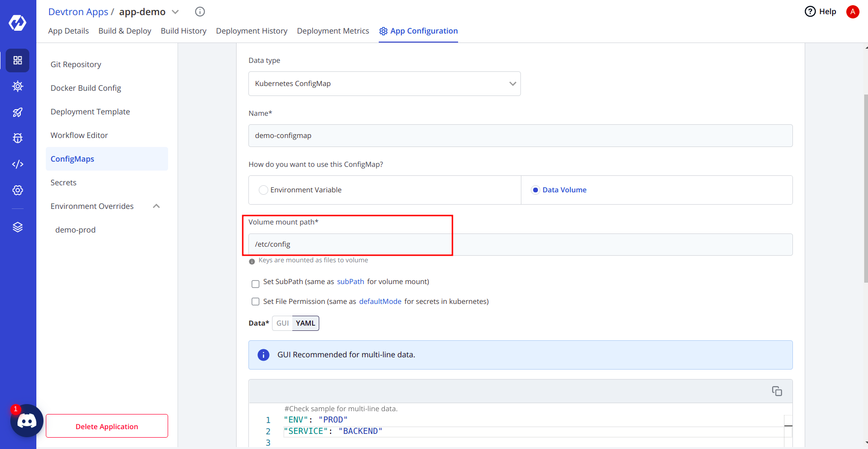Open the Data type Kubernetes ConfigMap dropdown
This screenshot has width=868, height=449.
[x=384, y=84]
